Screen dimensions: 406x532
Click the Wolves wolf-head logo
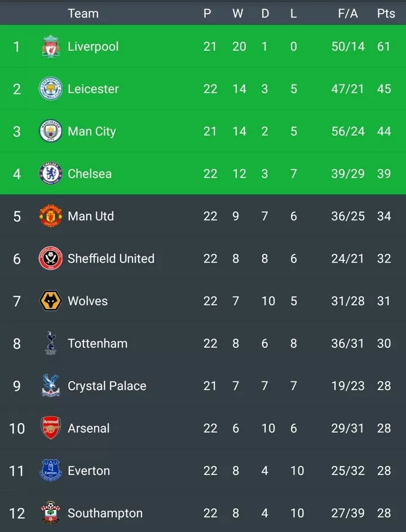pos(51,300)
